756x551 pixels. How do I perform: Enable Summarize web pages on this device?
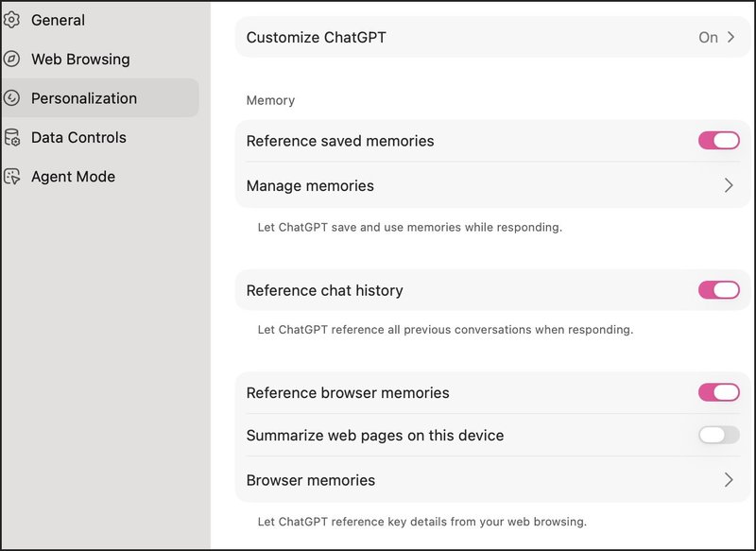tap(718, 436)
